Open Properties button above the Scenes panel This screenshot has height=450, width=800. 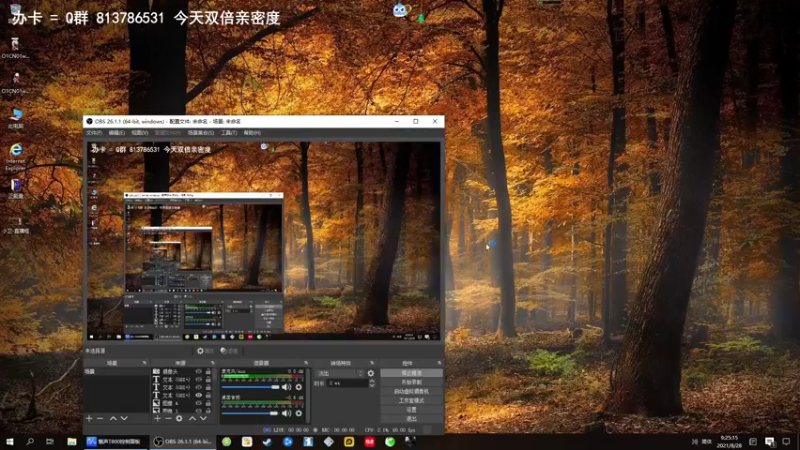click(x=205, y=351)
